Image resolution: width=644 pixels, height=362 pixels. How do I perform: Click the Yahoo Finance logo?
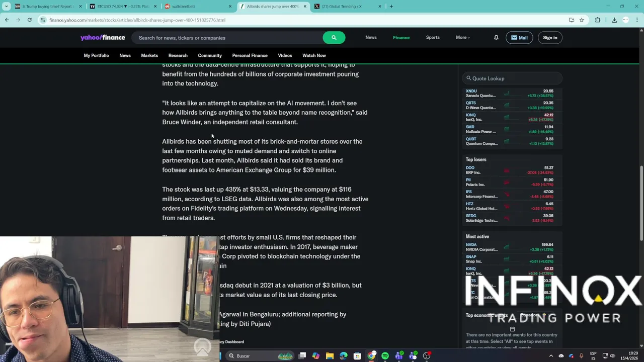click(103, 38)
